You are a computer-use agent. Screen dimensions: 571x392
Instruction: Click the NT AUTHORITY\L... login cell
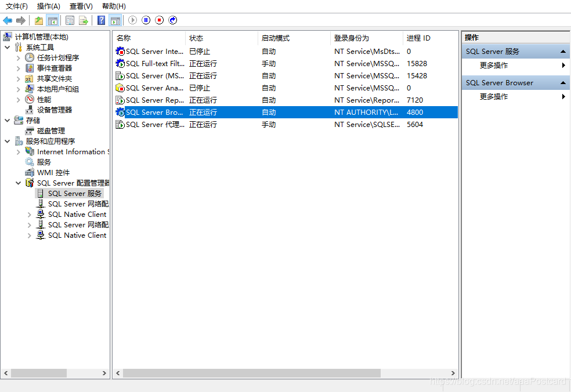(x=366, y=112)
